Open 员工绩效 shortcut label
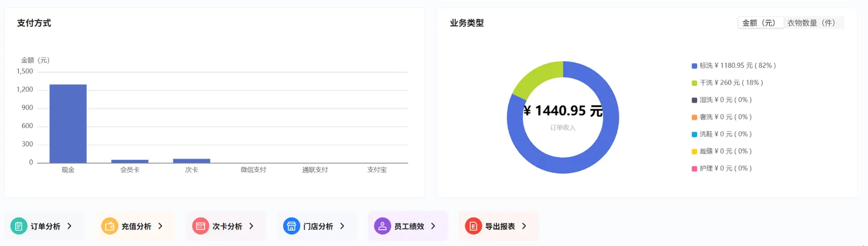This screenshot has height=246, width=868. click(x=409, y=226)
